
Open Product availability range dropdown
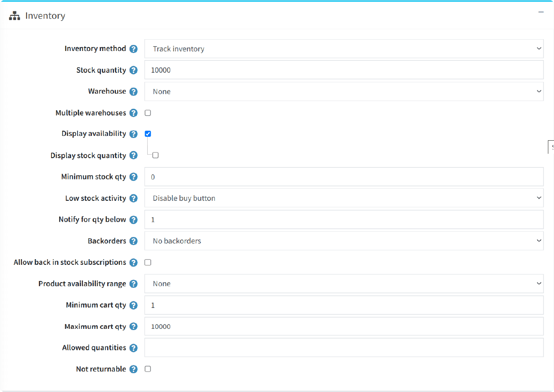coord(344,284)
